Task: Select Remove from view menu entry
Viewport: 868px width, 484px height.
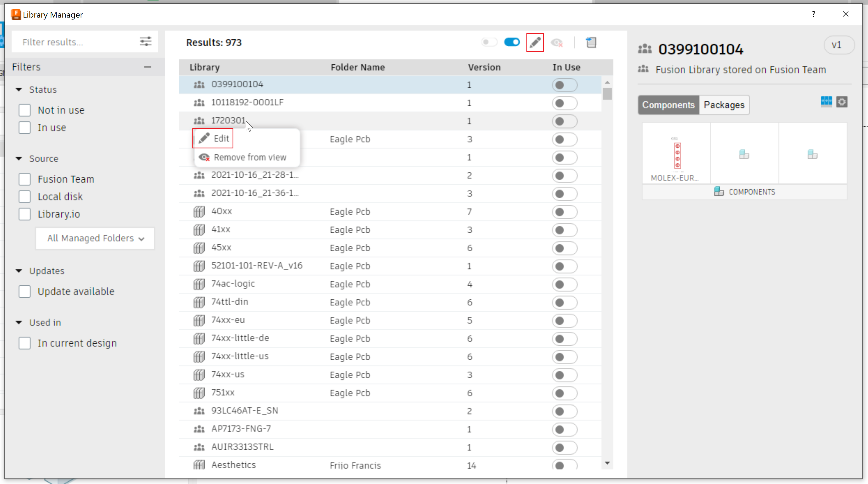Action: 249,157
